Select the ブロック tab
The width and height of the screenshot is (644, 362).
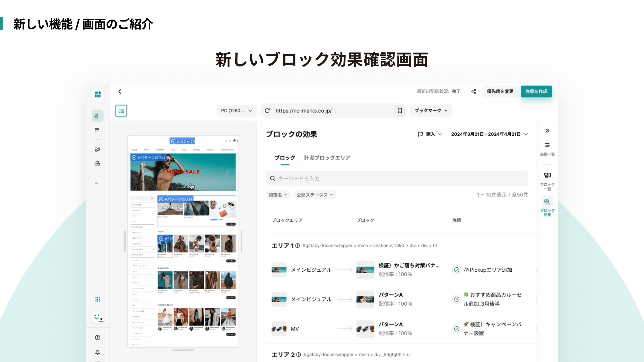(x=285, y=158)
